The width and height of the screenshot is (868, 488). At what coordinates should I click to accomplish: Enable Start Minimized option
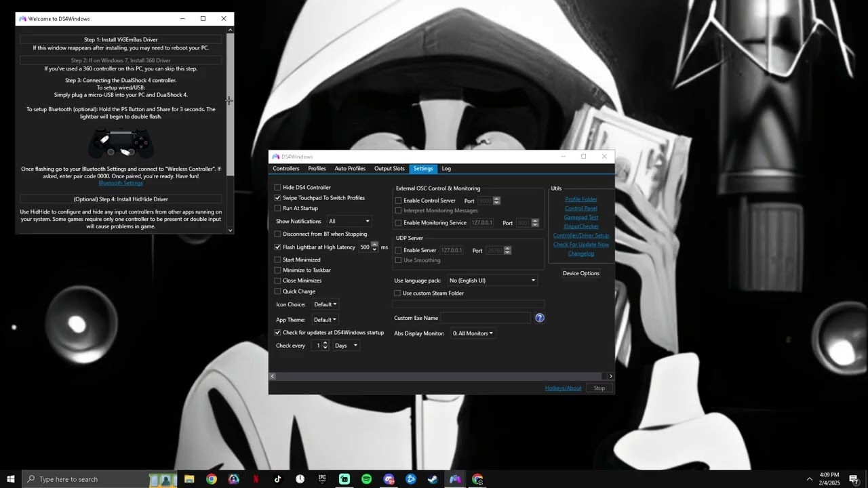click(277, 260)
